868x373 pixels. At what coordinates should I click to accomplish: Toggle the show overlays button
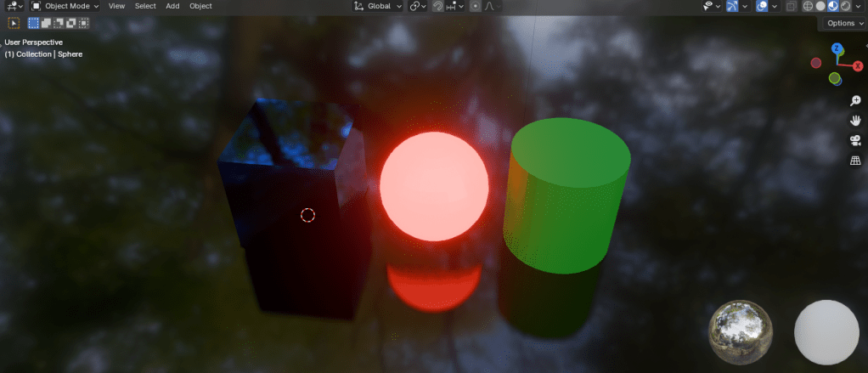762,6
